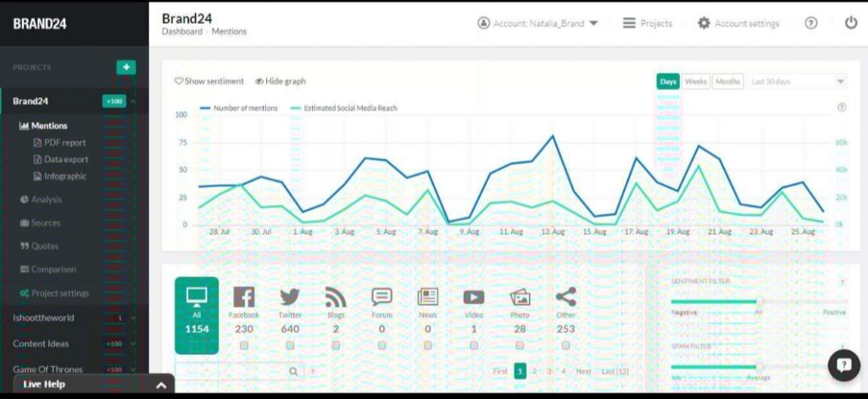Click the Comparison icon in sidebar
868x399 pixels.
25,269
